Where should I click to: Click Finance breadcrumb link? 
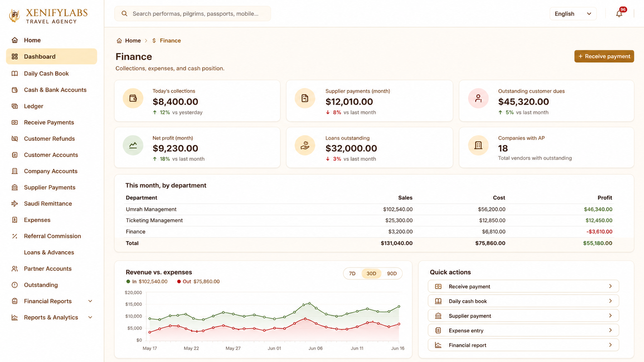click(170, 41)
